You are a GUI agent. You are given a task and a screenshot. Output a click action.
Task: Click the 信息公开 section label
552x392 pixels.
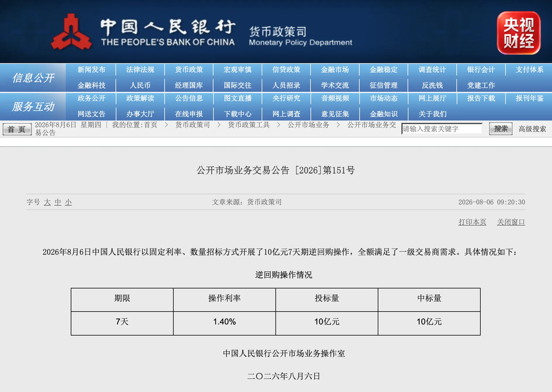pos(33,78)
